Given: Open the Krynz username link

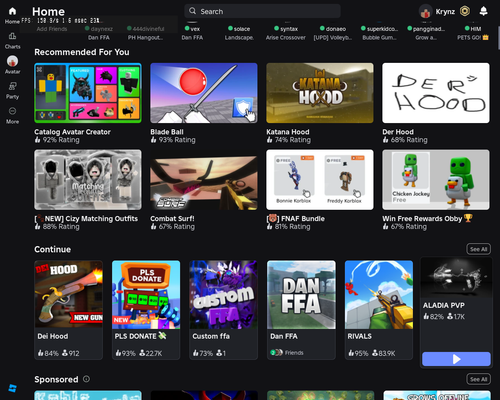Looking at the screenshot, I should pos(445,12).
